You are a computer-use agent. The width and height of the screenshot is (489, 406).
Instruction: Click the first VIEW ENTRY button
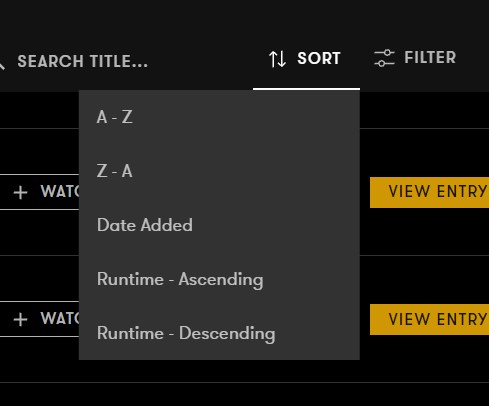(x=429, y=192)
